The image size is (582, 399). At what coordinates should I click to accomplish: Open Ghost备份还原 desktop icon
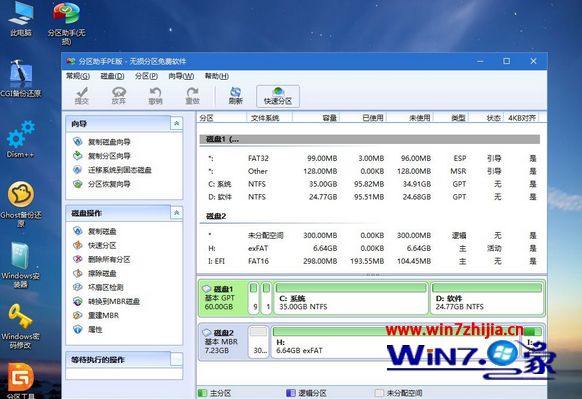point(21,203)
